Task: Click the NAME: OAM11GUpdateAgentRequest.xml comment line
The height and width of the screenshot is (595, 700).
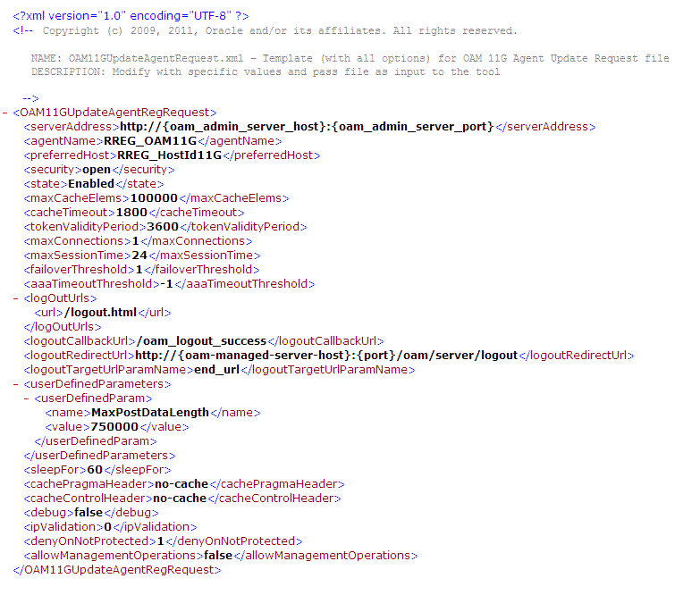Action: (x=350, y=58)
